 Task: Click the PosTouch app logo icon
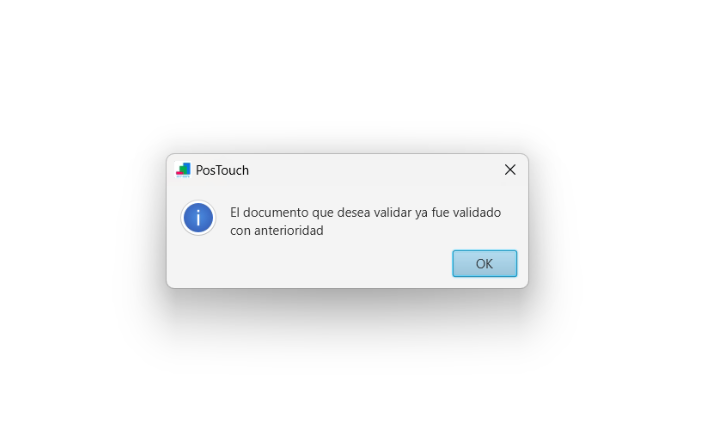[x=183, y=170]
